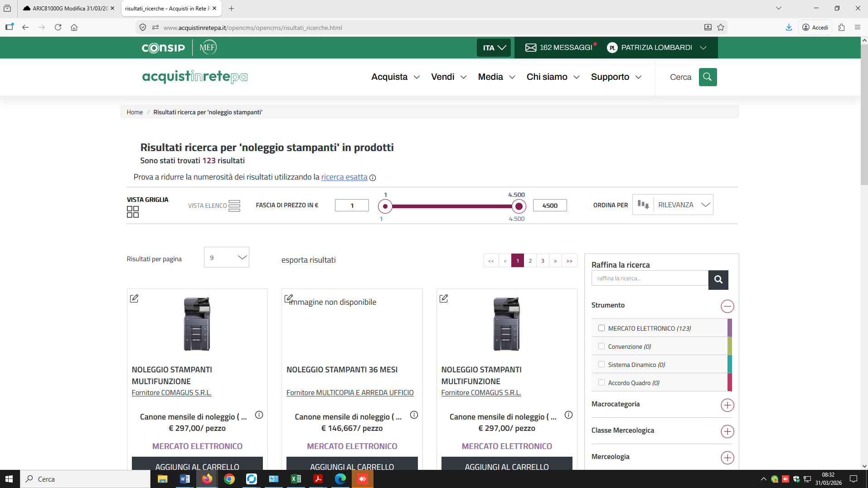868x488 pixels.
Task: Open the 162 messaggi envelope icon
Action: (x=530, y=48)
